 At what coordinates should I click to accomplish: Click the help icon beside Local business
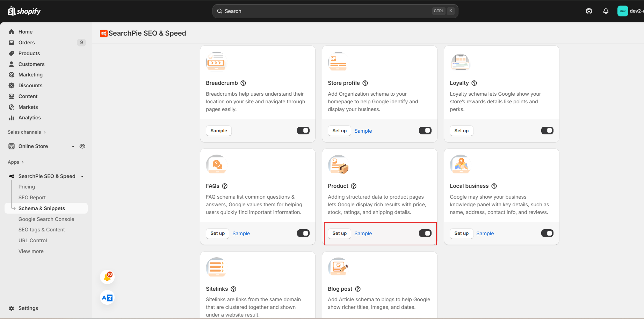coord(494,186)
